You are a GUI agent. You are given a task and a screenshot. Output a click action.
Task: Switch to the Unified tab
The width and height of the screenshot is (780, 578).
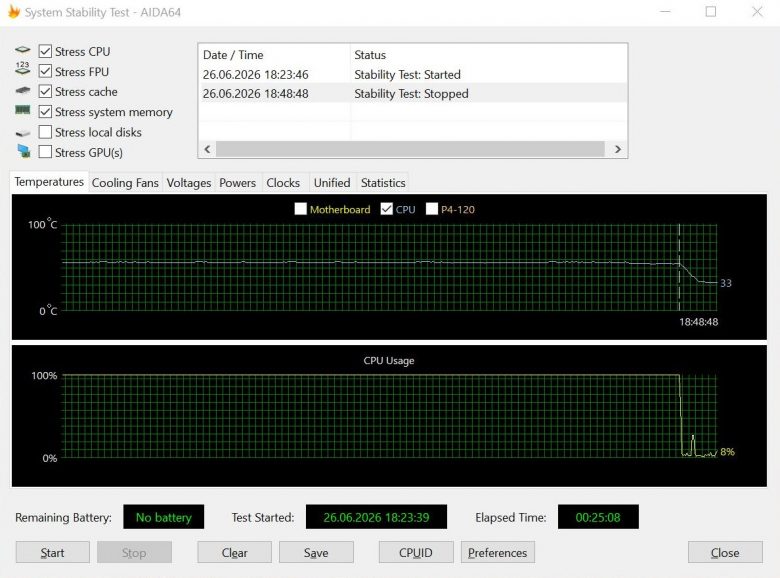[x=332, y=183]
